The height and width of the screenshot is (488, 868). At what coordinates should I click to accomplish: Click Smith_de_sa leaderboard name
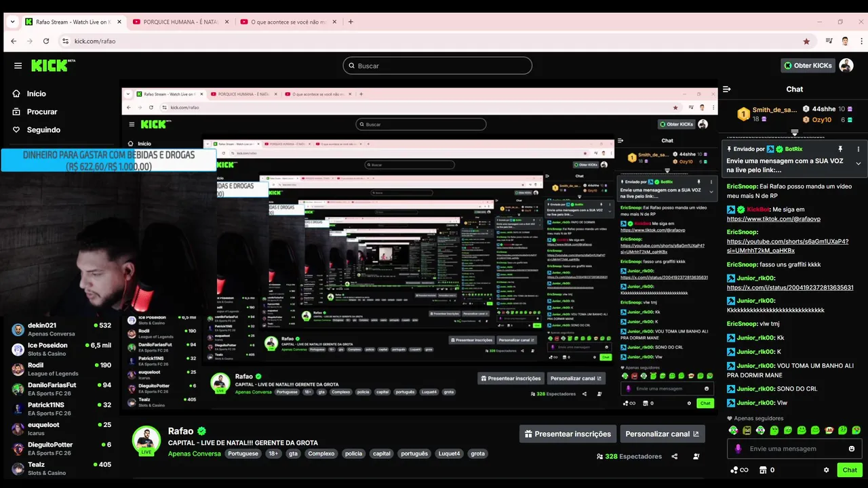point(774,110)
